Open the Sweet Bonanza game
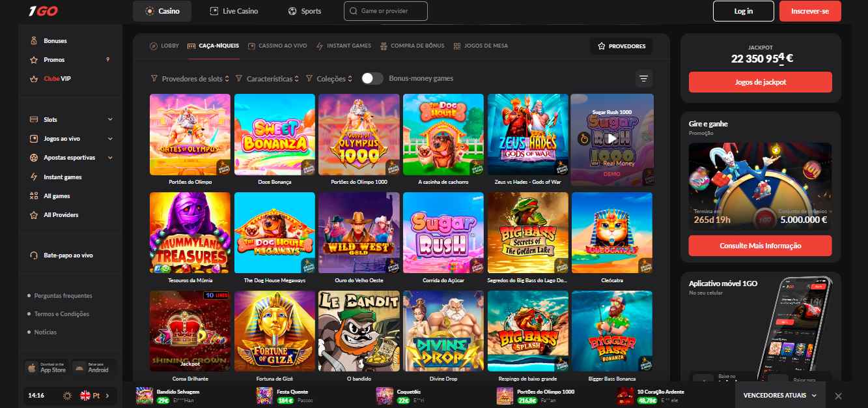 [275, 135]
